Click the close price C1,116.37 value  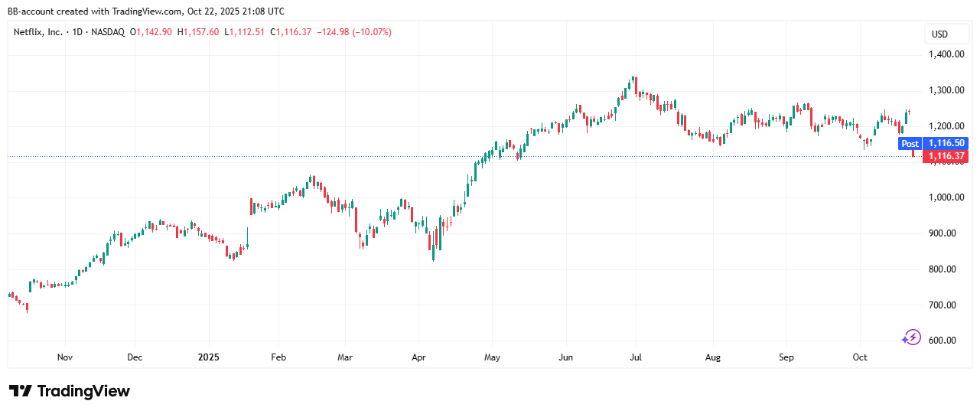(291, 32)
